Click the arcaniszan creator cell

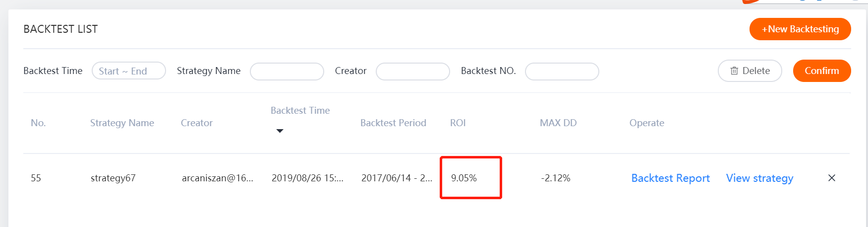pyautogui.click(x=218, y=178)
